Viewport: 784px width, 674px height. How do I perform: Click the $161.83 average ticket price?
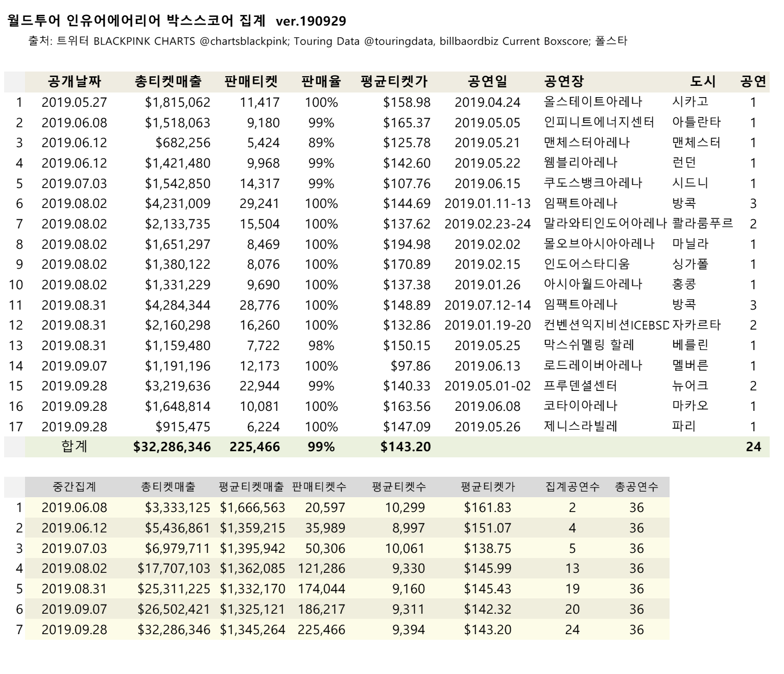tap(488, 508)
